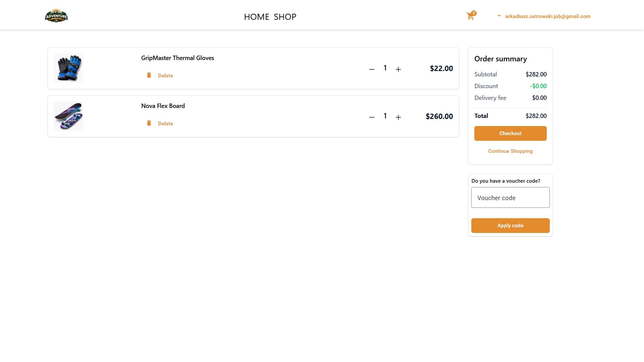Click Delete under GripMaster Thermal Gloves
The width and height of the screenshot is (644, 362).
pyautogui.click(x=165, y=75)
